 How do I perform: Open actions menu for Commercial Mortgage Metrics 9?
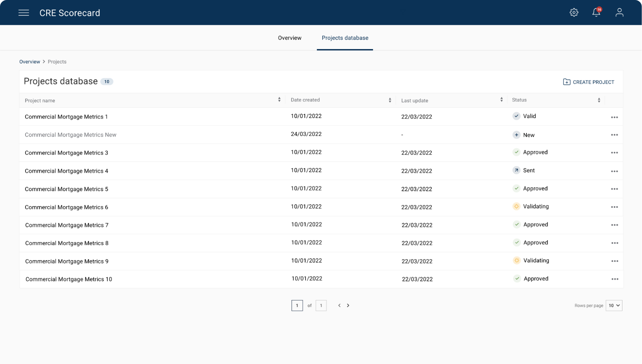[615, 261]
